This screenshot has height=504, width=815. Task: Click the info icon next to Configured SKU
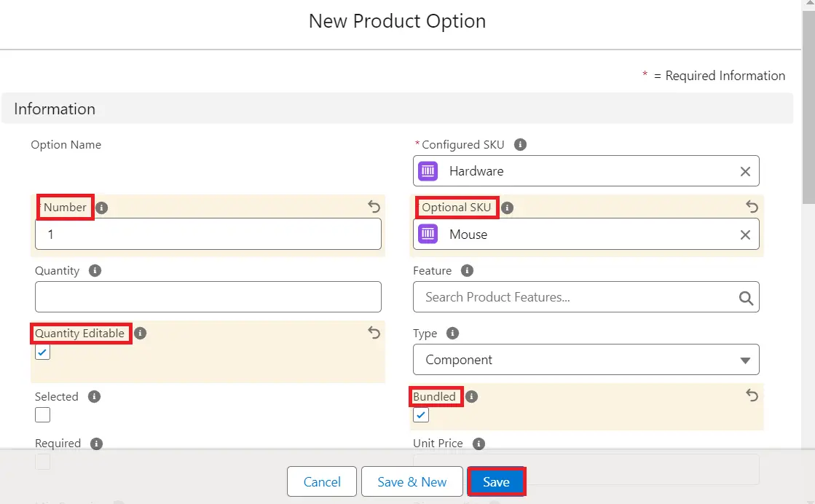[520, 144]
